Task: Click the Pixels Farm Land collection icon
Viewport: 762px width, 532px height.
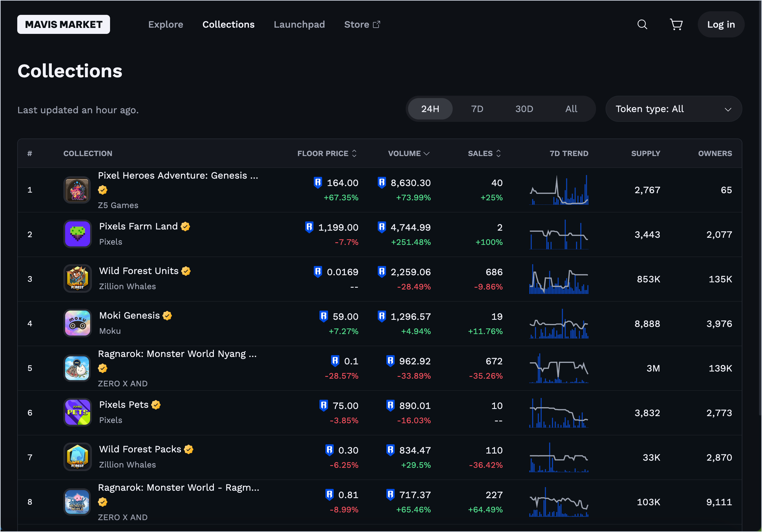Action: coord(77,234)
